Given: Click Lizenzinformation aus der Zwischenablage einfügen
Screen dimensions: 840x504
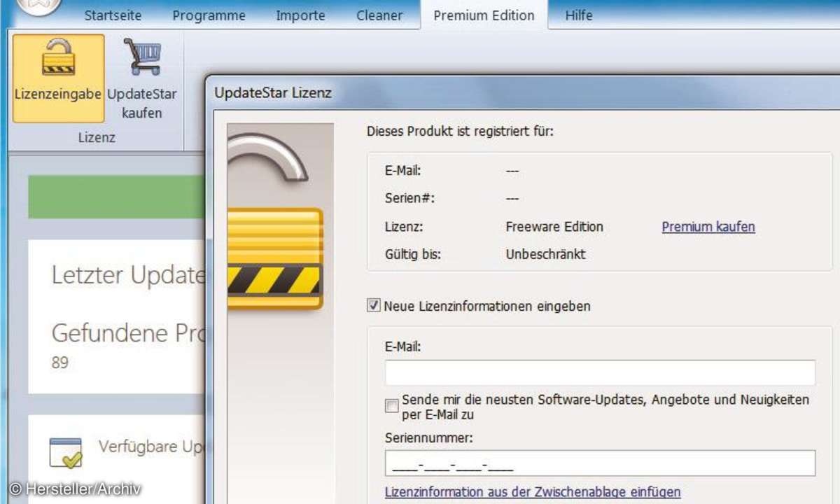Looking at the screenshot, I should (533, 492).
